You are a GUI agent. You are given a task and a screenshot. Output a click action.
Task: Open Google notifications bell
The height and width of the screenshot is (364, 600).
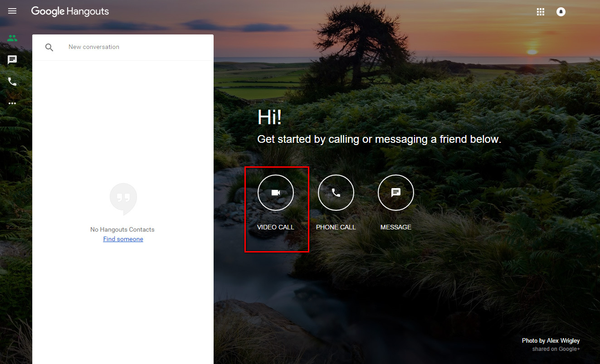tap(561, 11)
